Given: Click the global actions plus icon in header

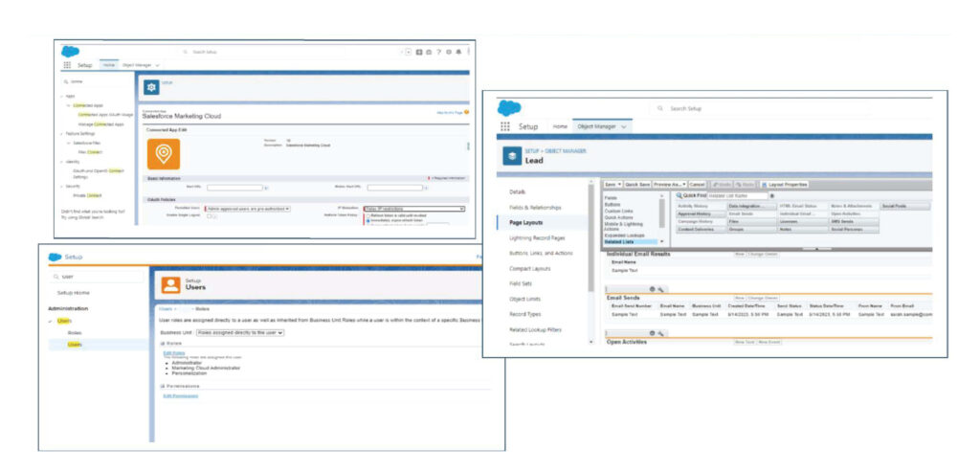Looking at the screenshot, I should coord(419,52).
